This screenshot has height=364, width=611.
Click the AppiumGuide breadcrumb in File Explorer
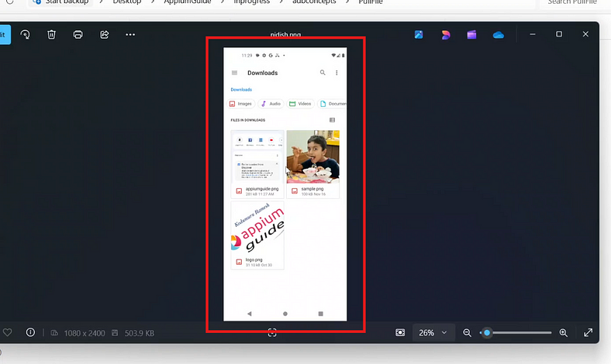pos(188,2)
